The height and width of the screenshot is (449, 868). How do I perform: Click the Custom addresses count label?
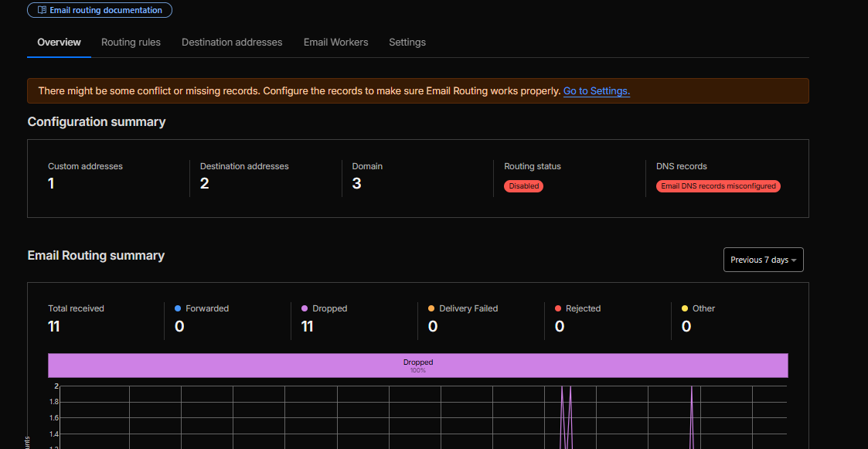(85, 166)
